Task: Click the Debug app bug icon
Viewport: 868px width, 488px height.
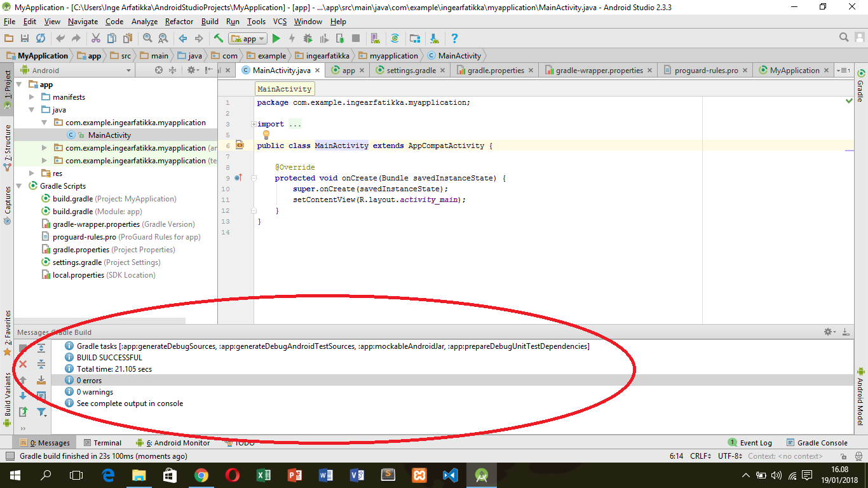Action: [308, 39]
